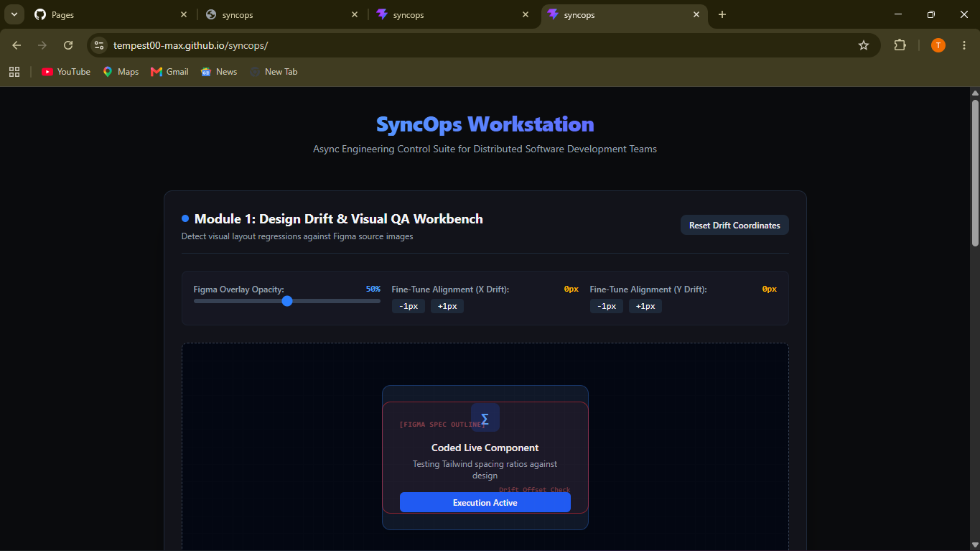Go back to the previous page

click(x=17, y=45)
